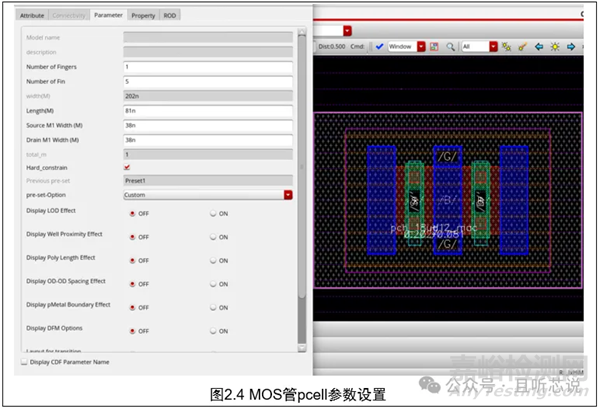
Task: Click the brush icon in toolbar
Action: 523,46
